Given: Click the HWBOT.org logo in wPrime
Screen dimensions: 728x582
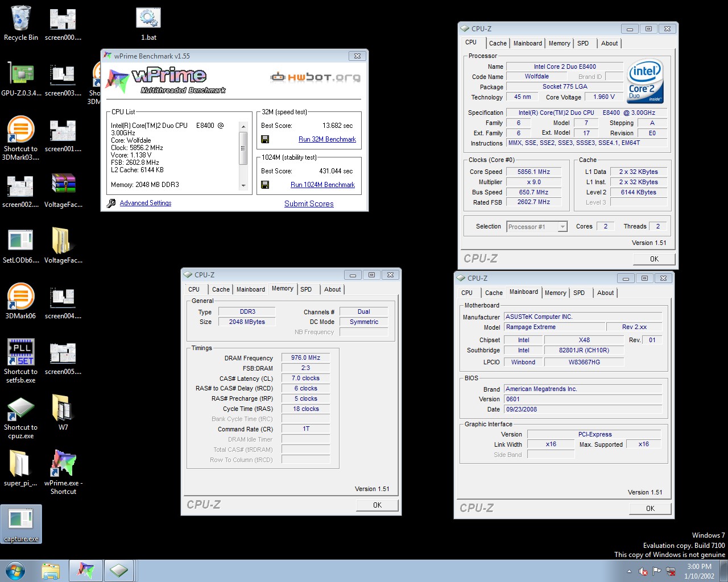Looking at the screenshot, I should [315, 77].
